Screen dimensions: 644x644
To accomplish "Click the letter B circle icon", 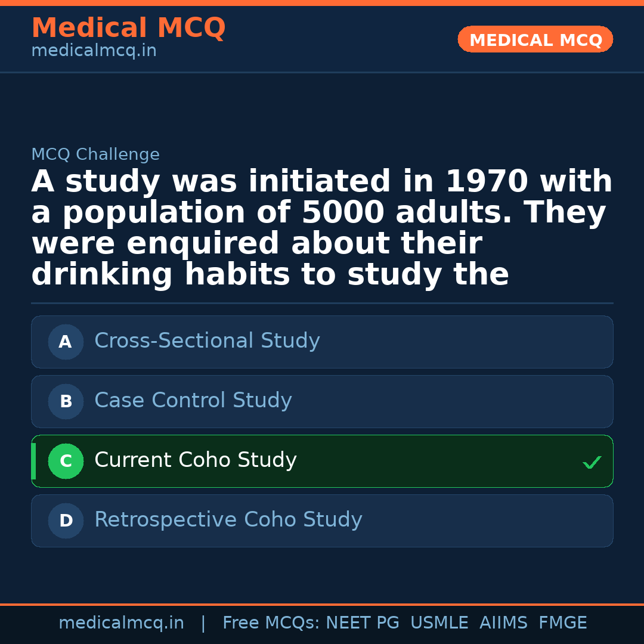I will click(x=66, y=402).
